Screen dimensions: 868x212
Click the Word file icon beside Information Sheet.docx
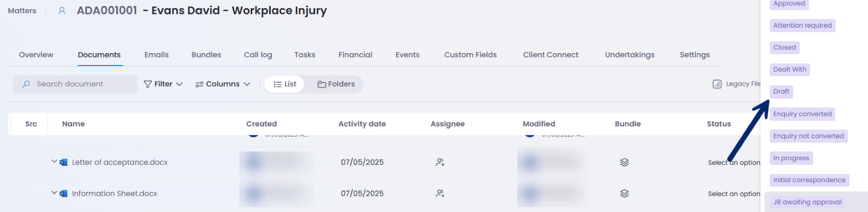[x=63, y=194]
